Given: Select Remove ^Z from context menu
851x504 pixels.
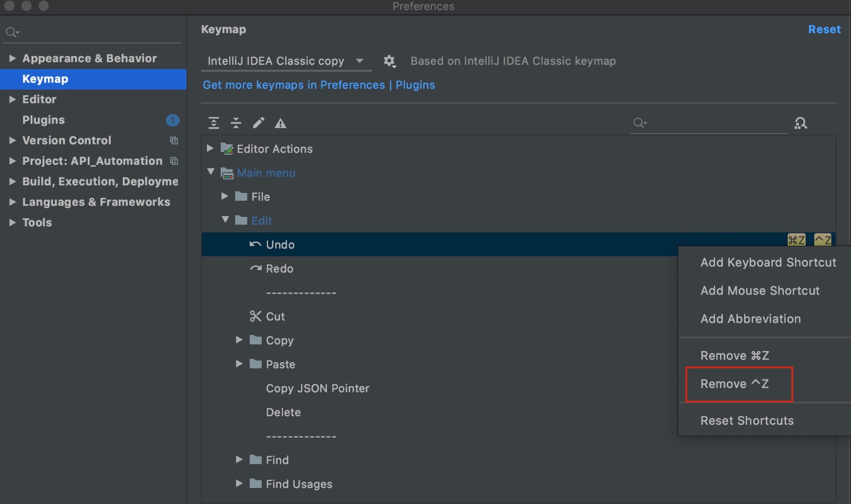Looking at the screenshot, I should point(765,384).
